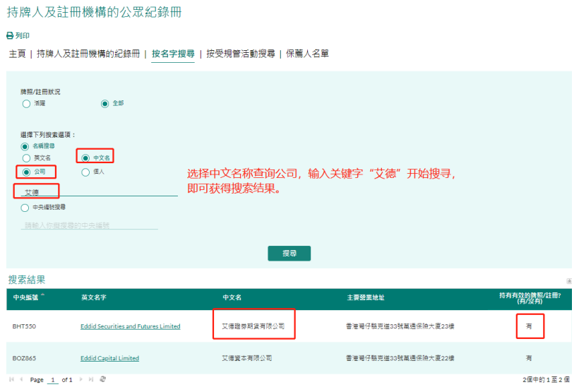Screen dimensions: 579x392
Task: Click the 2個中的1至2個 record count text
Action: pyautogui.click(x=546, y=379)
